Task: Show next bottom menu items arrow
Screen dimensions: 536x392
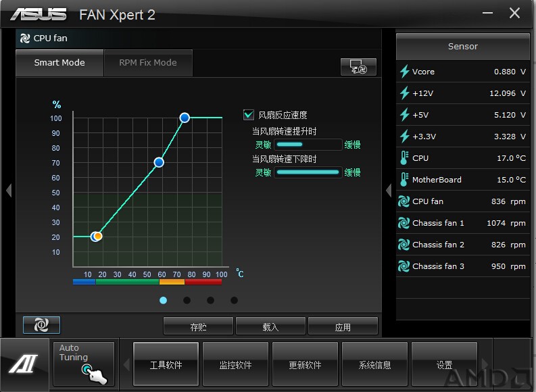Action: [485, 364]
